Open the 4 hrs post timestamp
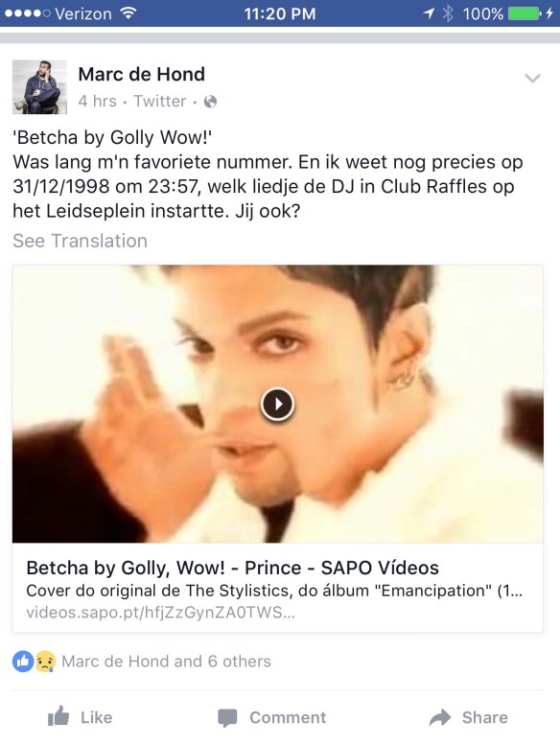The height and width of the screenshot is (744, 560). pyautogui.click(x=97, y=101)
